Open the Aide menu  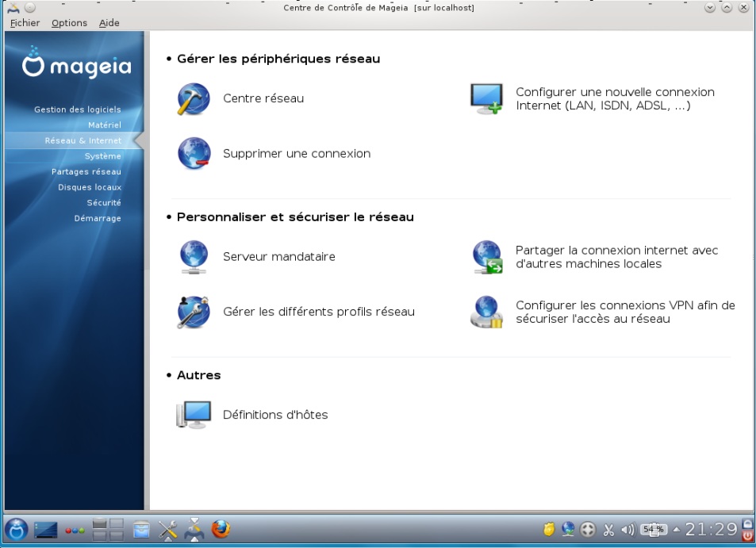point(109,23)
